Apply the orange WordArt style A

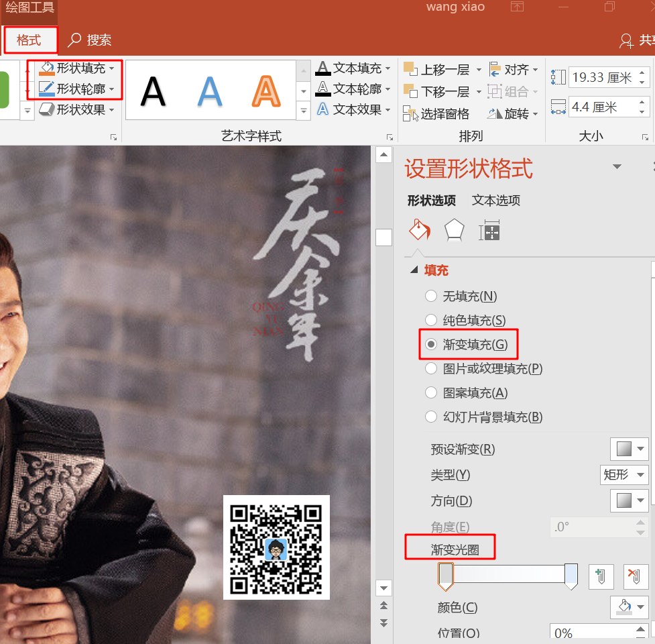(x=266, y=91)
